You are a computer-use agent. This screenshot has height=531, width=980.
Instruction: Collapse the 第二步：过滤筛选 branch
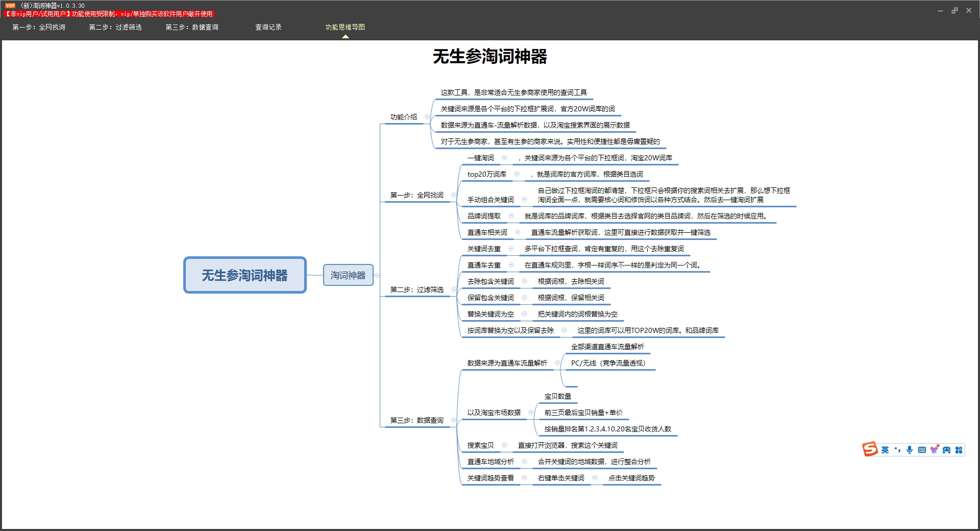[x=453, y=289]
